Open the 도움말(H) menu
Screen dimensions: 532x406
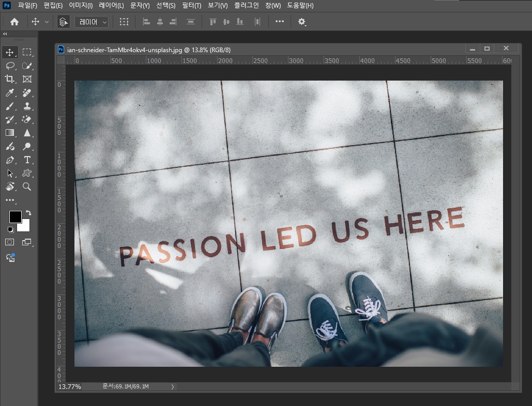point(300,5)
